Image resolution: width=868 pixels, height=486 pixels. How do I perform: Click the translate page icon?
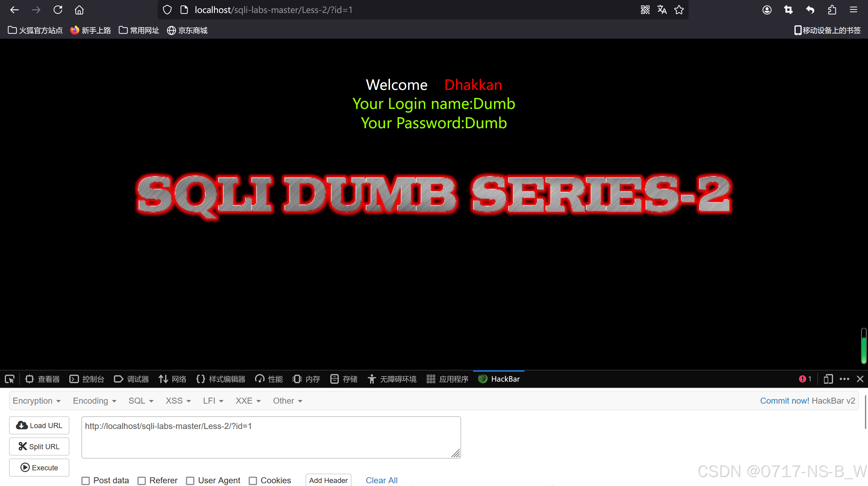tap(662, 10)
